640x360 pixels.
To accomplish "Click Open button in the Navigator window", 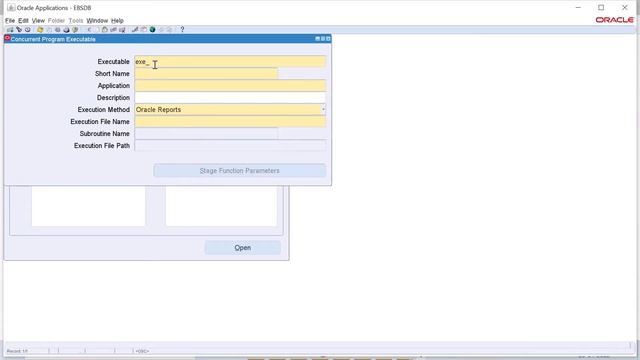I will pyautogui.click(x=242, y=248).
